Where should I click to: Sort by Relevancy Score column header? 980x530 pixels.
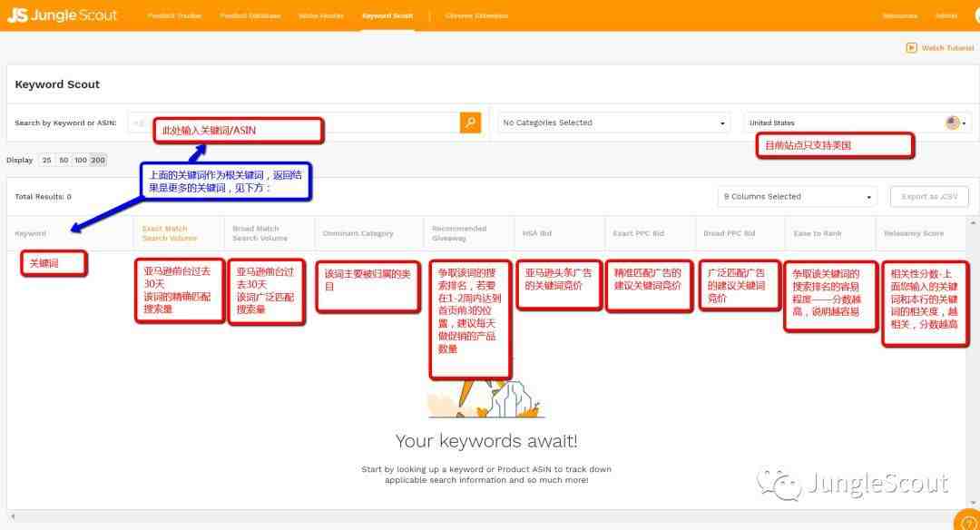(x=914, y=233)
